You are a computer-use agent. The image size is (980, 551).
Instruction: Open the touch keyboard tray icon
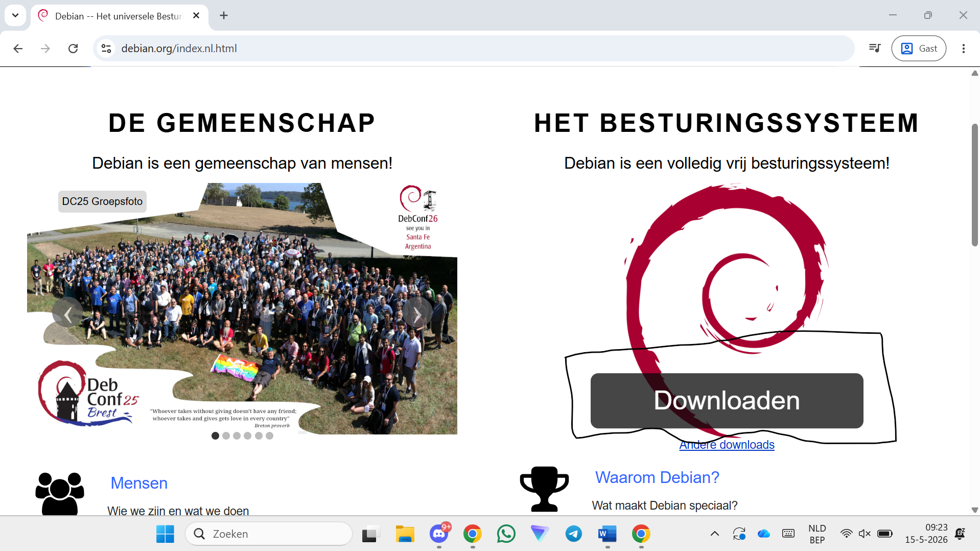point(788,534)
